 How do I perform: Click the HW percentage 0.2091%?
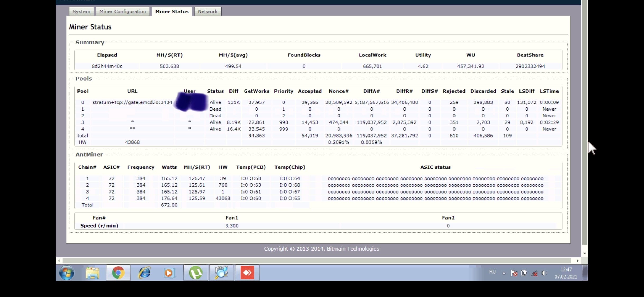tap(339, 142)
